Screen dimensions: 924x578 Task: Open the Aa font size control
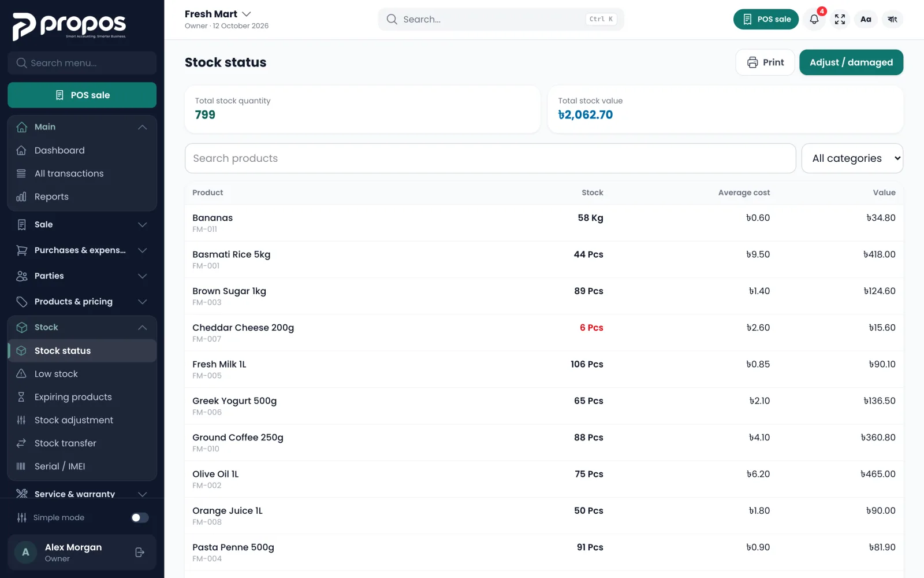866,19
